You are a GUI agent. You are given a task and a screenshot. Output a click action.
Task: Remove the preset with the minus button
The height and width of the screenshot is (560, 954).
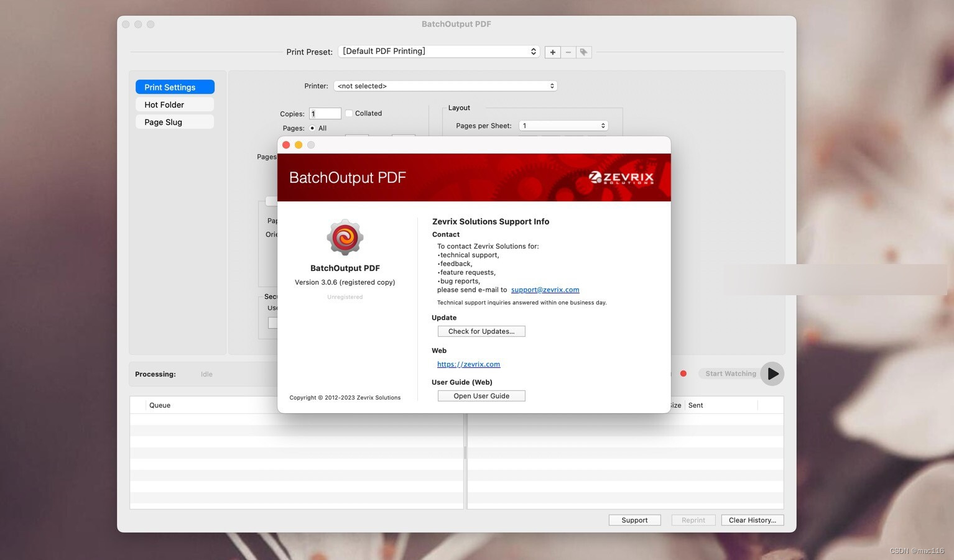pyautogui.click(x=568, y=52)
